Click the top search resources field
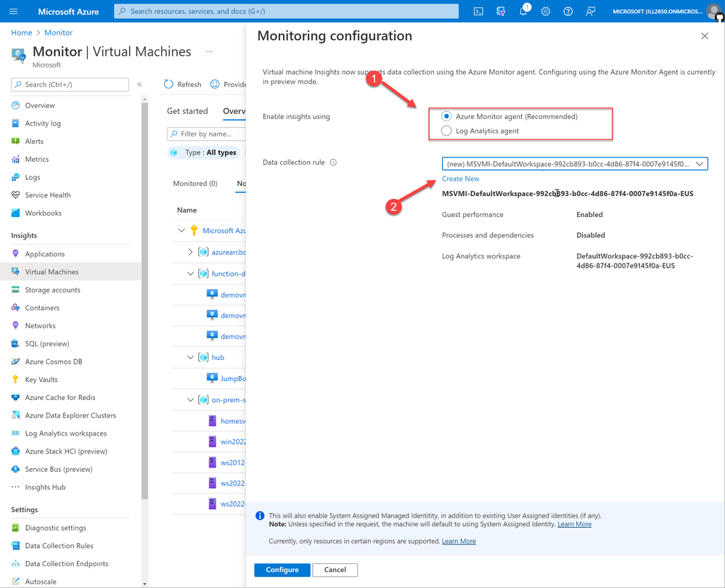Screen dimensions: 725x588 point(286,11)
